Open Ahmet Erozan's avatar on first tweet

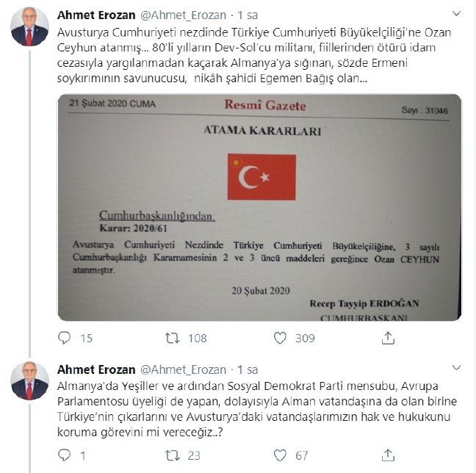[29, 26]
